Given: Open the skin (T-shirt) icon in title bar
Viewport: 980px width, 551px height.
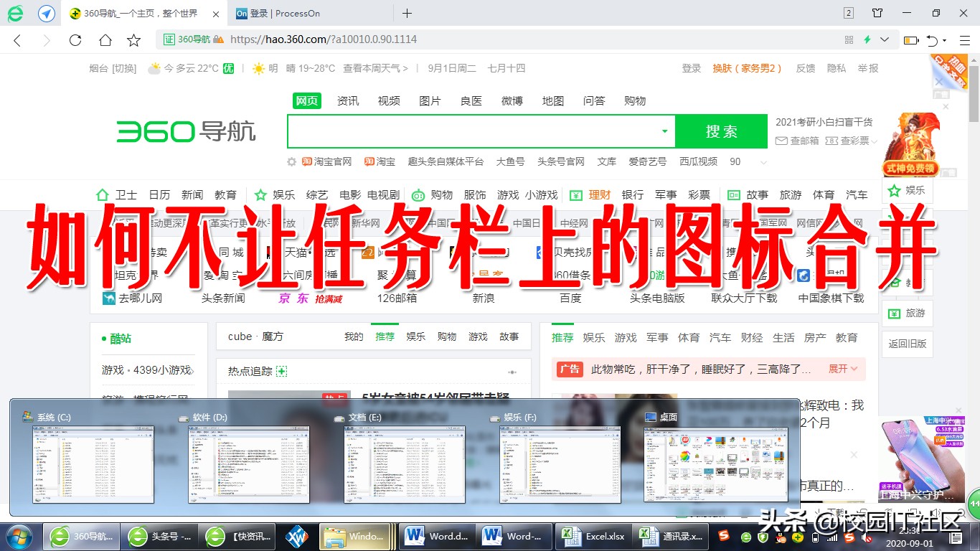Looking at the screenshot, I should click(x=877, y=13).
